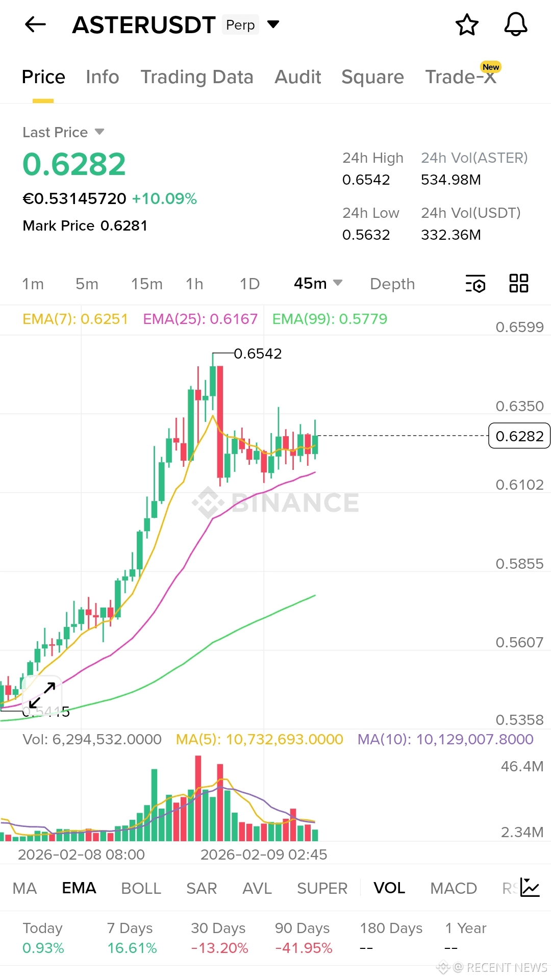The image size is (551, 980).
Task: Open ASTERUSDT pair selector arrow
Action: pyautogui.click(x=273, y=24)
